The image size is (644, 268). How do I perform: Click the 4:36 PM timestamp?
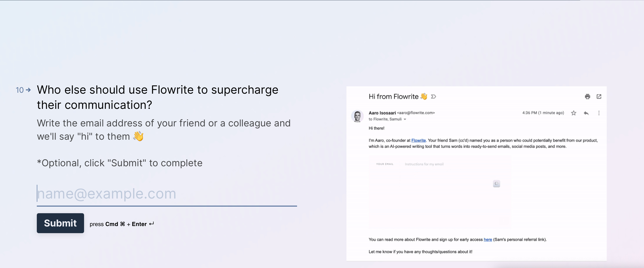tap(543, 113)
